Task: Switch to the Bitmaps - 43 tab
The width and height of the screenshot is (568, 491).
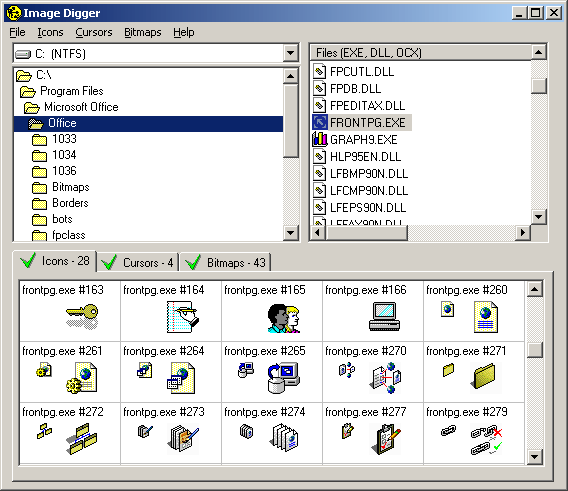Action: pyautogui.click(x=225, y=262)
